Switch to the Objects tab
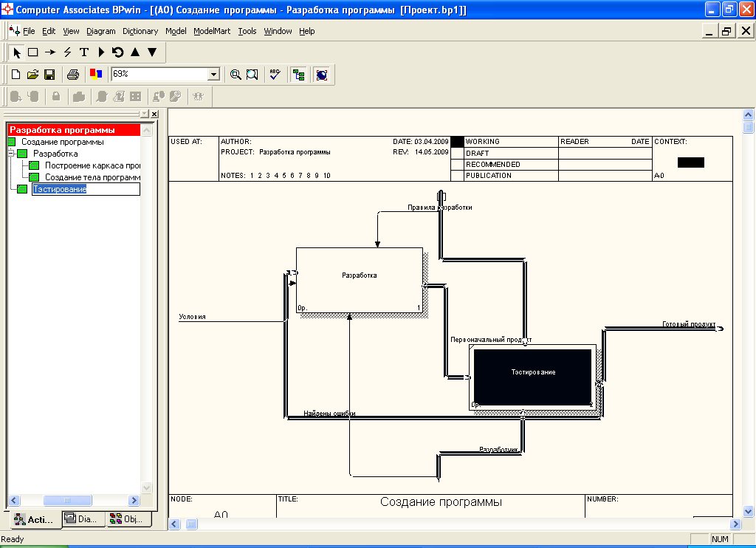Image resolution: width=756 pixels, height=548 pixels. tap(128, 519)
